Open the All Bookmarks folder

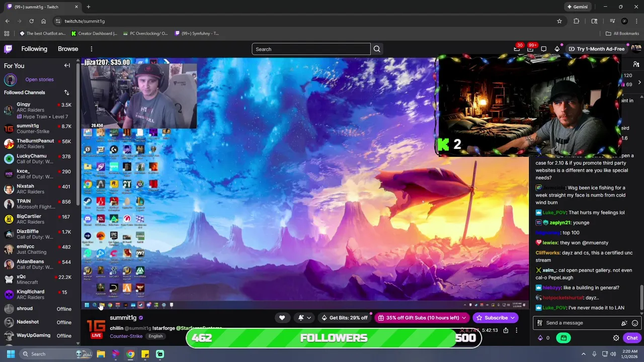pos(622,34)
